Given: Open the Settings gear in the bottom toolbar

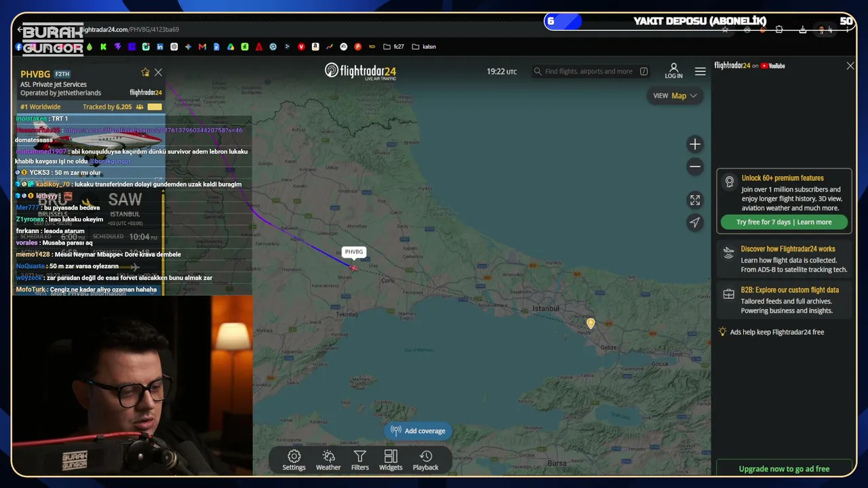Looking at the screenshot, I should tap(294, 460).
